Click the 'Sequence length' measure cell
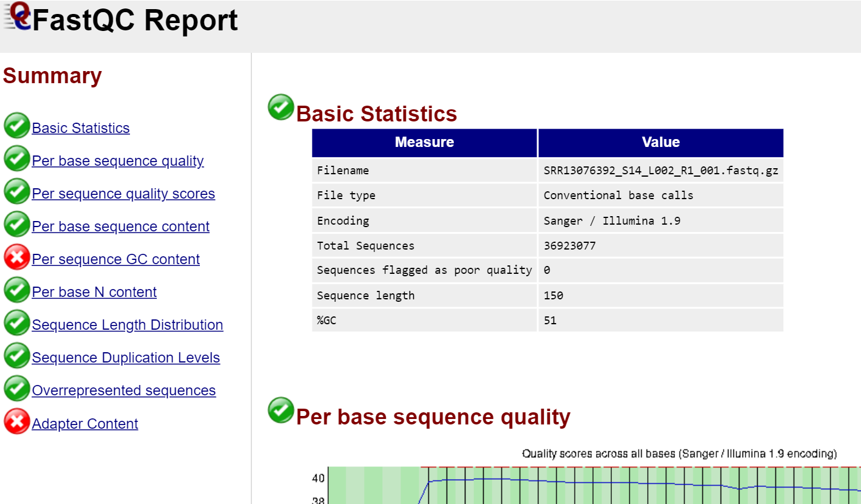This screenshot has width=861, height=504. (x=425, y=296)
